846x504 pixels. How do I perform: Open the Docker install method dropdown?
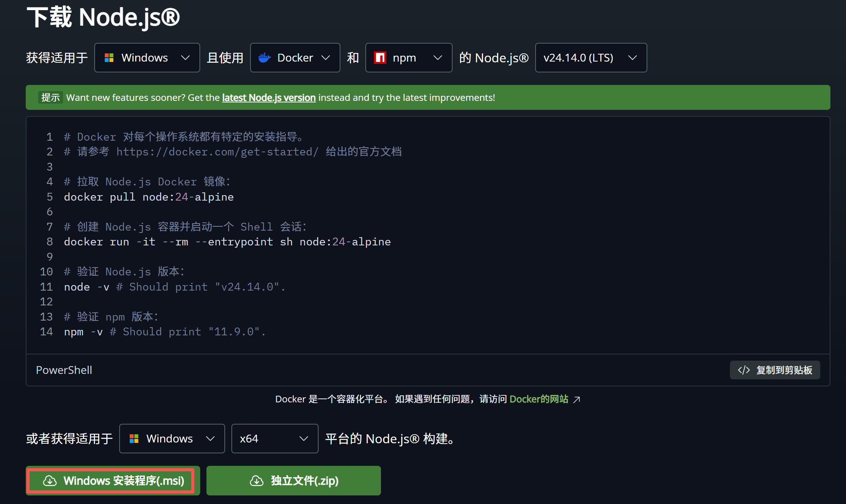coord(295,58)
